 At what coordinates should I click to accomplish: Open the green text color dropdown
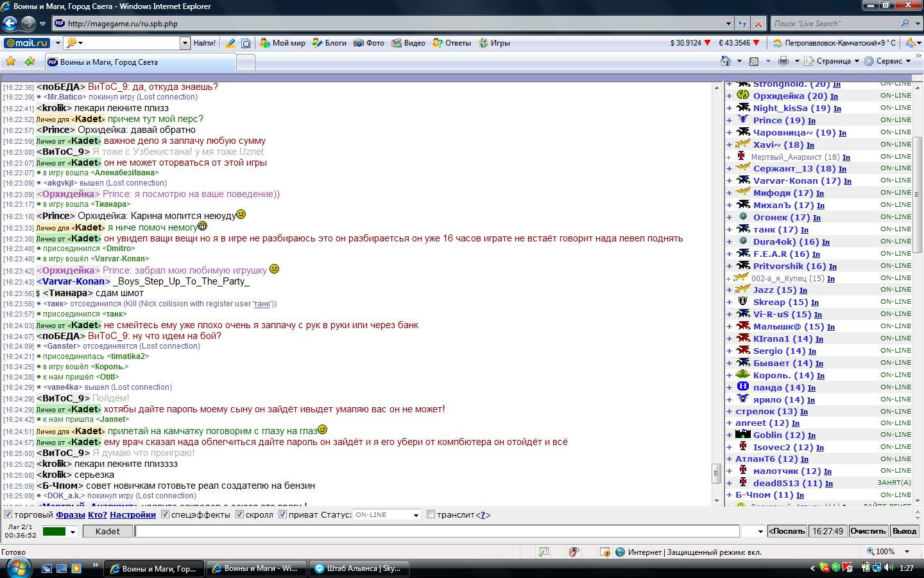(x=73, y=532)
